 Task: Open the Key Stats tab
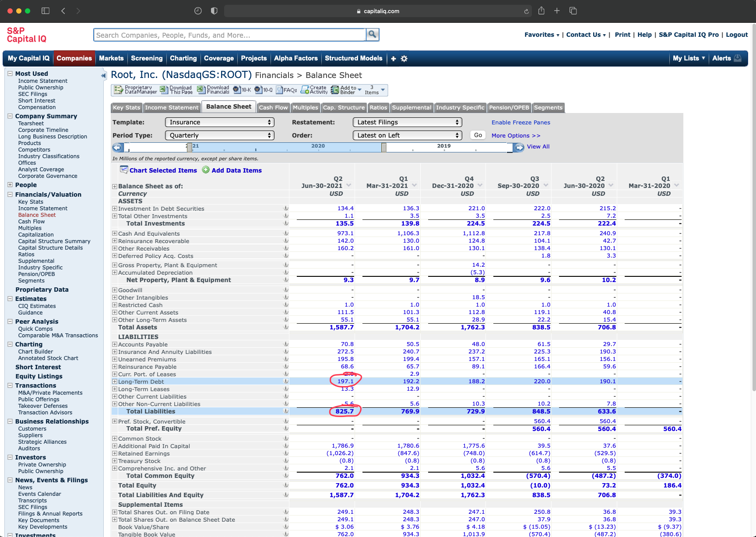[127, 108]
